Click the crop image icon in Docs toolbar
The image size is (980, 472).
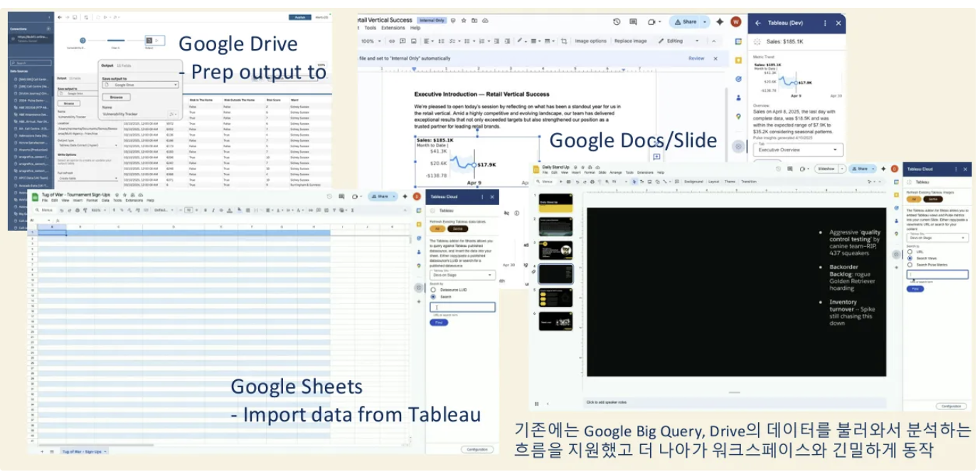[x=563, y=41]
